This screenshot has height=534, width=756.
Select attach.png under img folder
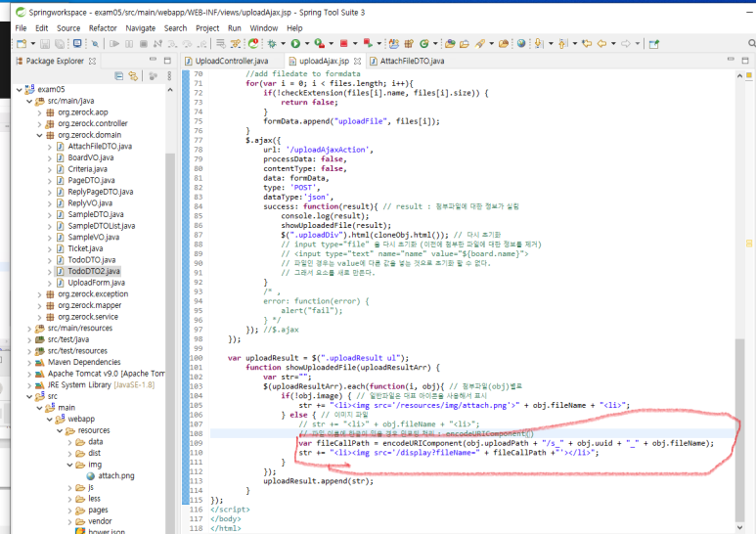click(x=116, y=476)
